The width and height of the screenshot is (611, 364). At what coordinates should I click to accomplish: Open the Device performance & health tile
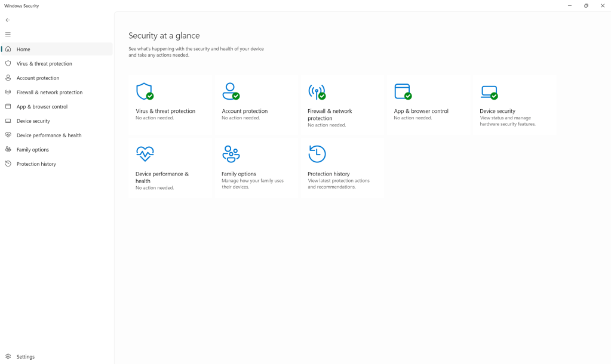tap(171, 167)
